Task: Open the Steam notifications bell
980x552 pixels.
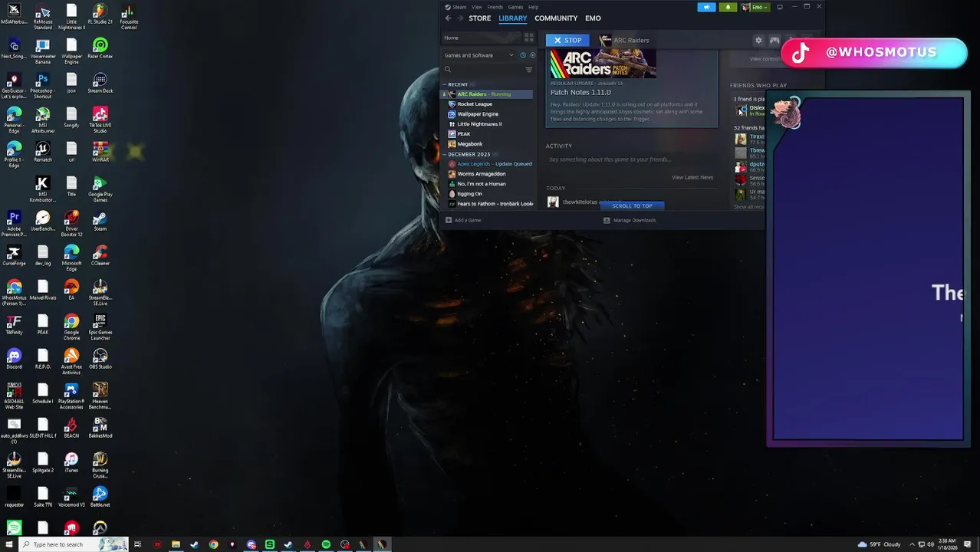Action: [728, 7]
